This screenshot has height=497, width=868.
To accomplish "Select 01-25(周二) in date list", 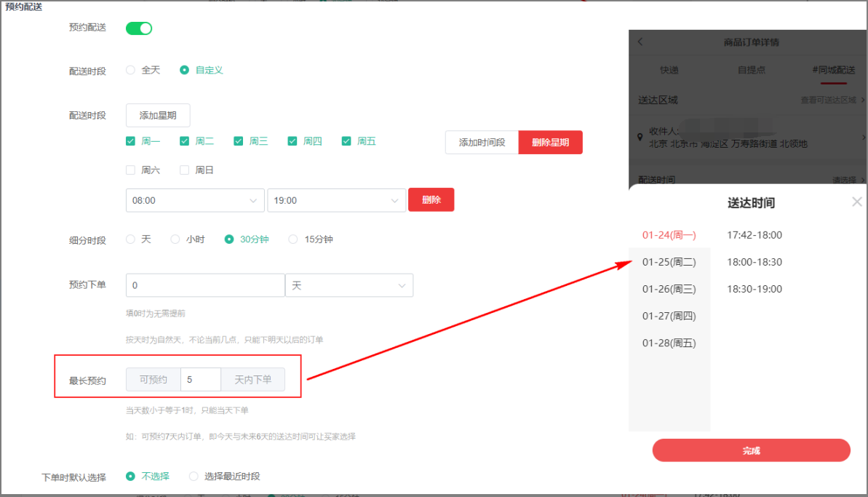I will (669, 262).
